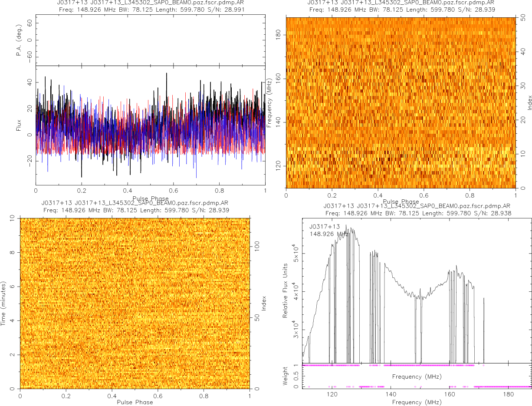The image size is (532, 406).
Task: Click the J0317+13 text inside bandpass plot
Action: [325, 227]
